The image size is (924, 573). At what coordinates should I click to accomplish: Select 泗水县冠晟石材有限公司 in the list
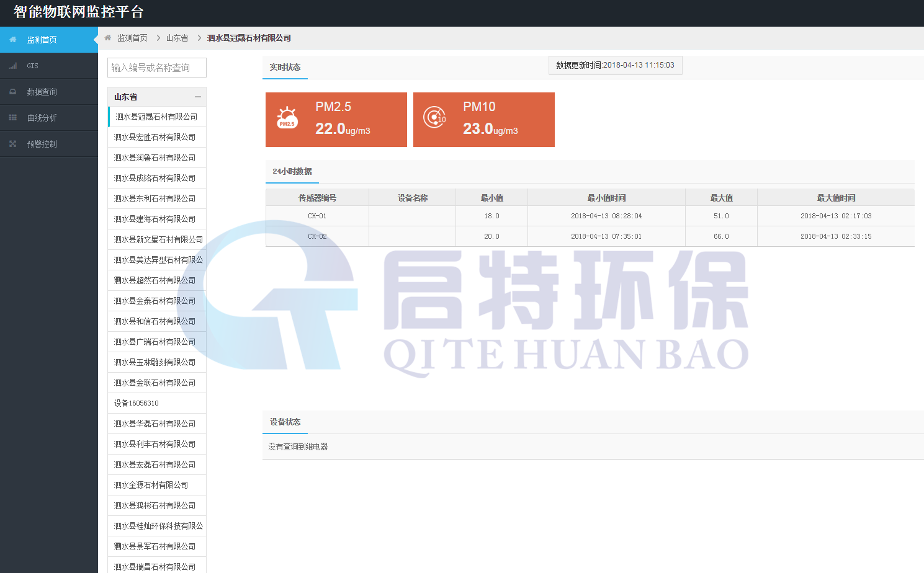(157, 117)
